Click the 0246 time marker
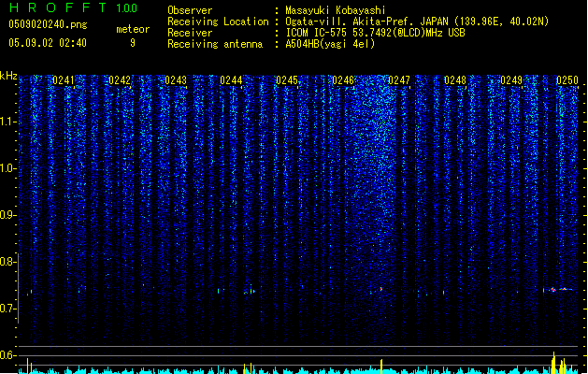Image resolution: width=588 pixels, height=374 pixels. [x=343, y=80]
